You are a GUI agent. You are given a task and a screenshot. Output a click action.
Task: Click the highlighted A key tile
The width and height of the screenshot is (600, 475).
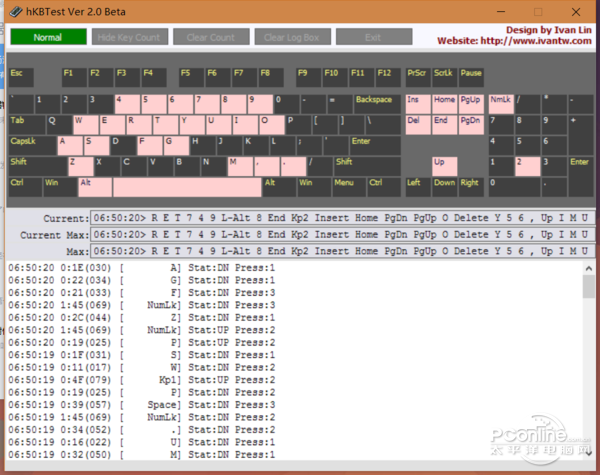pos(70,145)
